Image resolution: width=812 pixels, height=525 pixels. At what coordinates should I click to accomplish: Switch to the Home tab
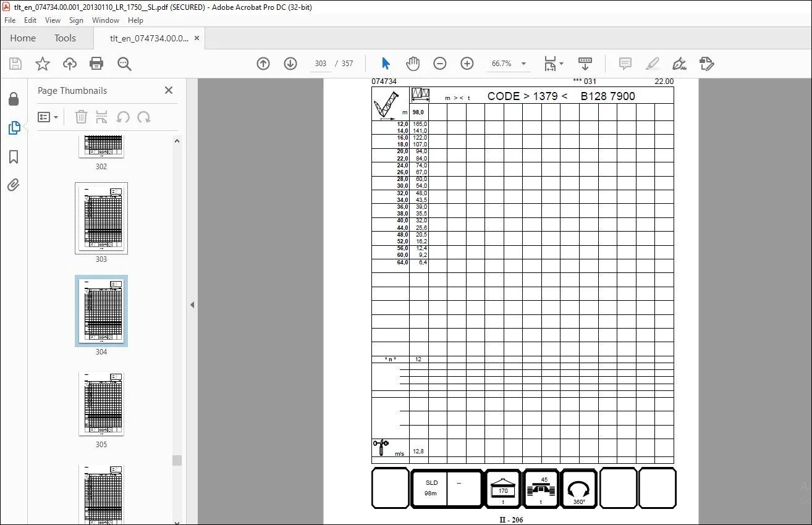(23, 38)
